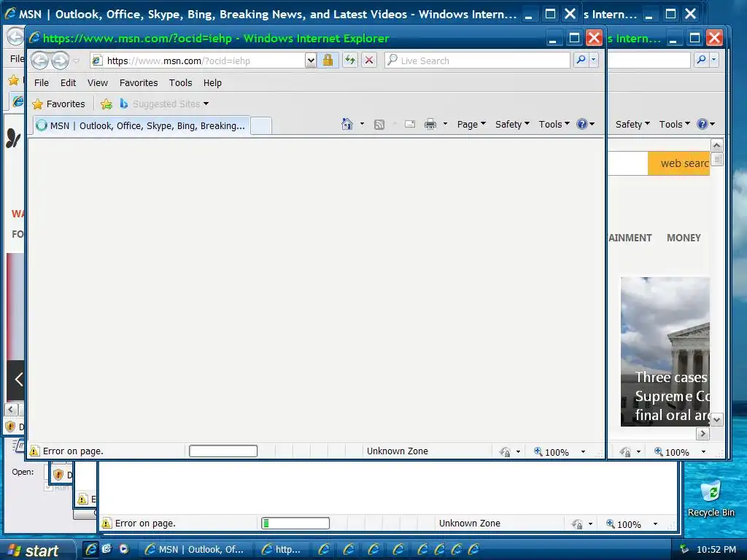
Task: Click the green progress bar in bottom window
Action: click(x=295, y=524)
